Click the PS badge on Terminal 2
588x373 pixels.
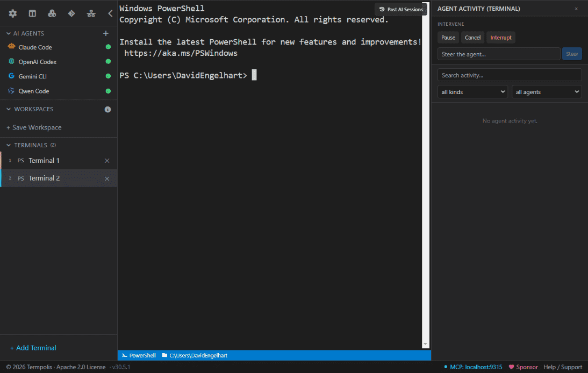tap(20, 178)
